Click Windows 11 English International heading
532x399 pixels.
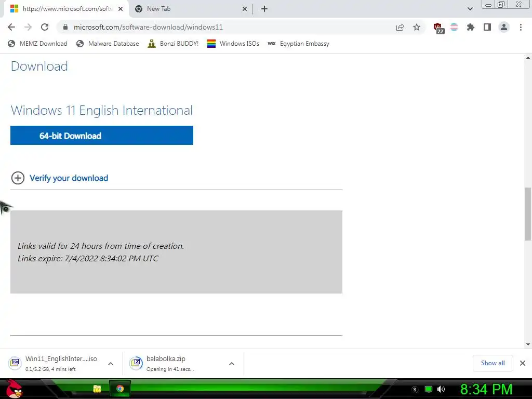pos(102,110)
